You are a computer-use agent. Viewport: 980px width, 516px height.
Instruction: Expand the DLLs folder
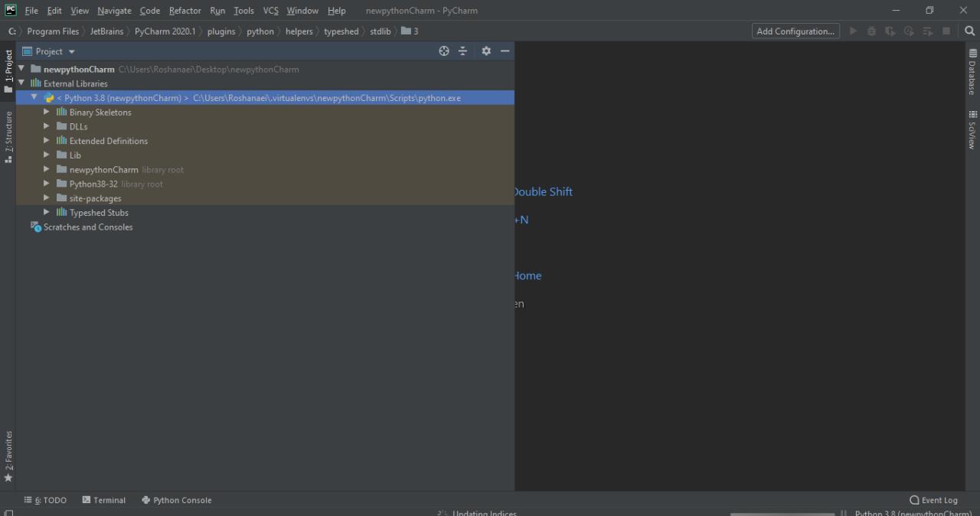pyautogui.click(x=47, y=126)
